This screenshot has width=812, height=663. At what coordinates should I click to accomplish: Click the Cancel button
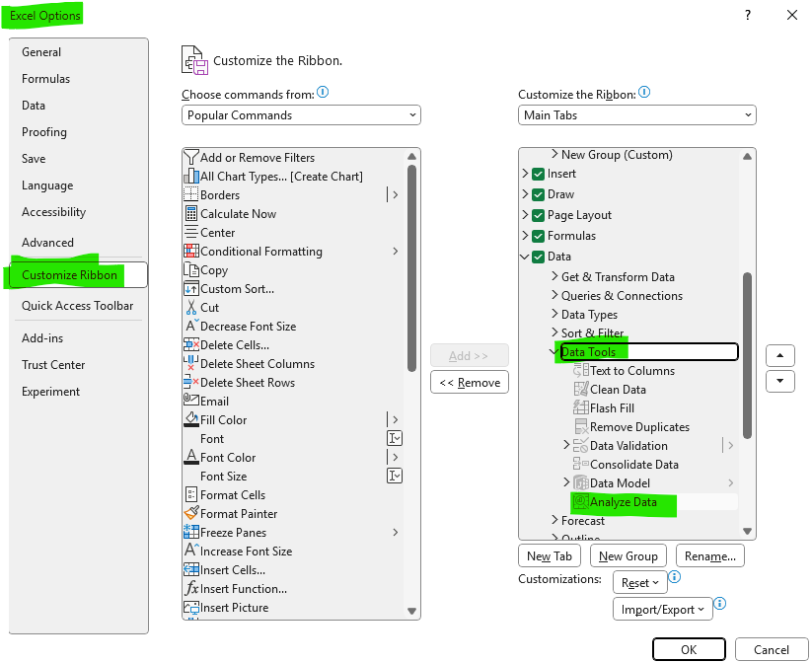click(x=772, y=649)
